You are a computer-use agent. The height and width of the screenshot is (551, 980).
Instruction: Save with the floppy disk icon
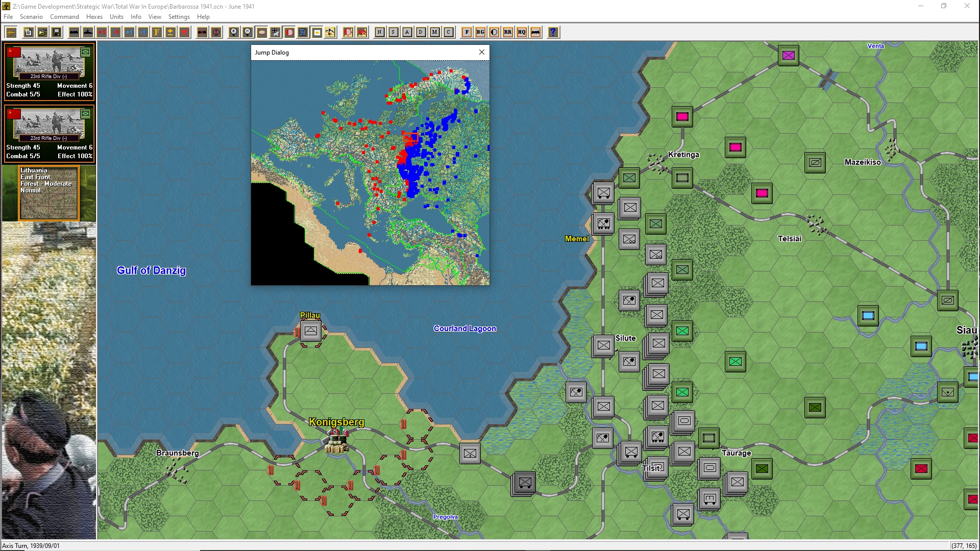click(x=56, y=32)
